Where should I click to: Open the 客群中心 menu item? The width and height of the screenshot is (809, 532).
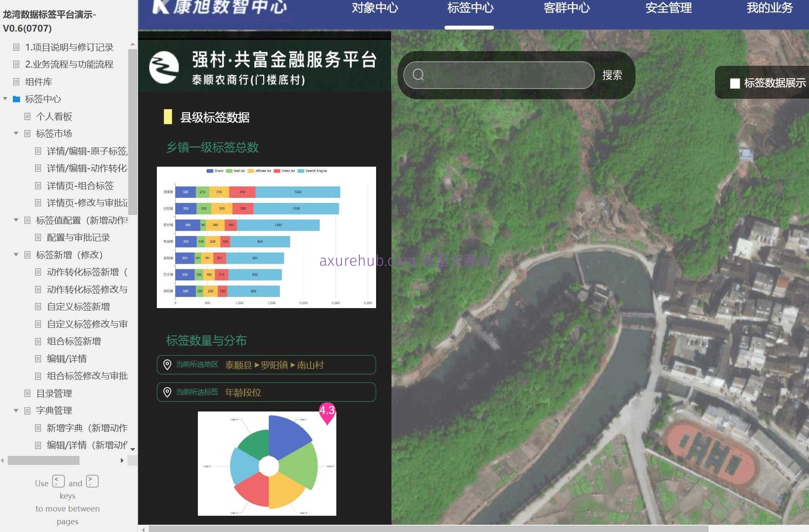click(x=567, y=9)
